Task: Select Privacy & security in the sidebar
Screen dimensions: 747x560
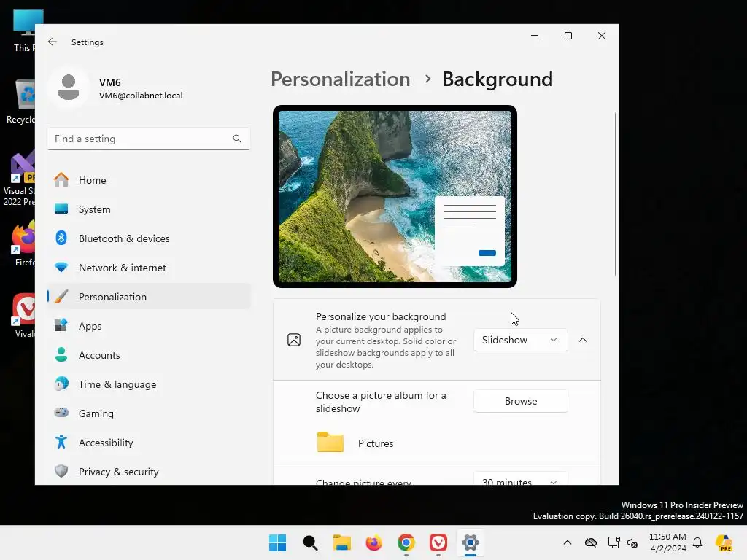Action: click(x=149, y=472)
